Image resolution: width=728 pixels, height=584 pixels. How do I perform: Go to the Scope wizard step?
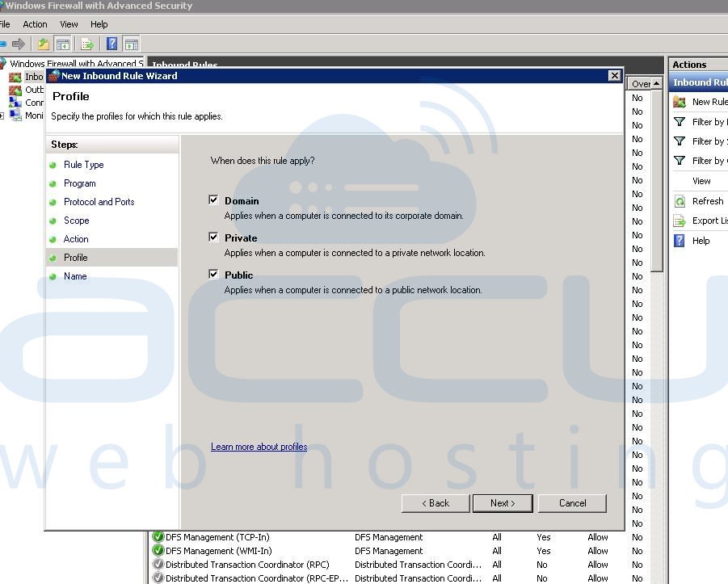tap(77, 221)
